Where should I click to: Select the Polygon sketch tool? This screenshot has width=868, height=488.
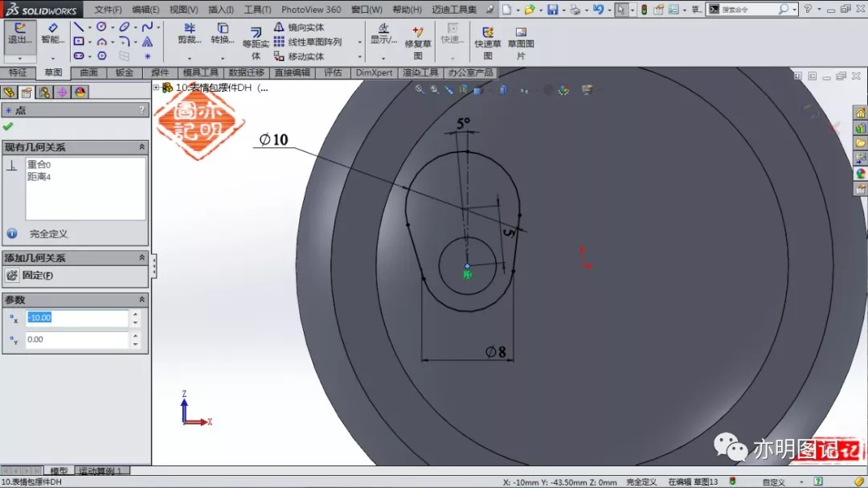[x=102, y=56]
